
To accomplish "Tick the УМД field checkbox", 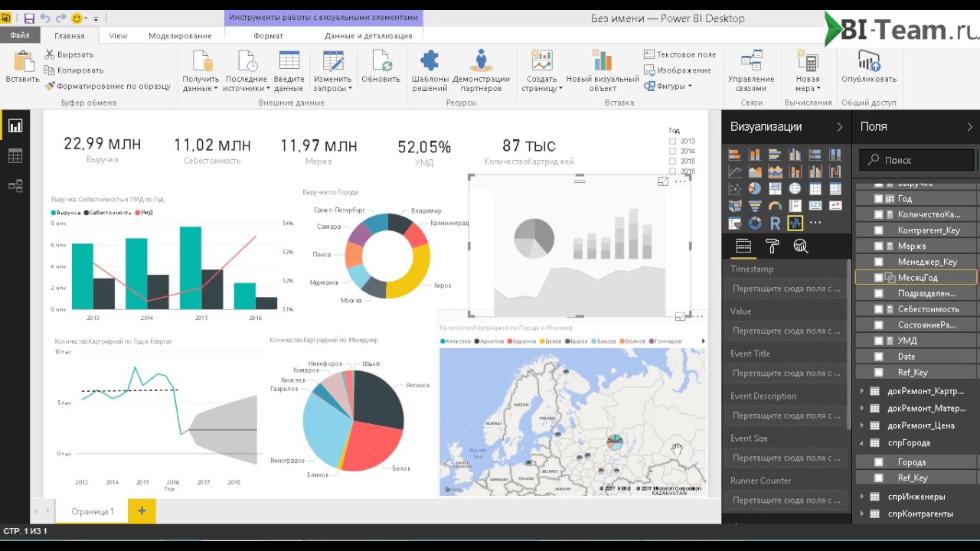I will coord(879,341).
